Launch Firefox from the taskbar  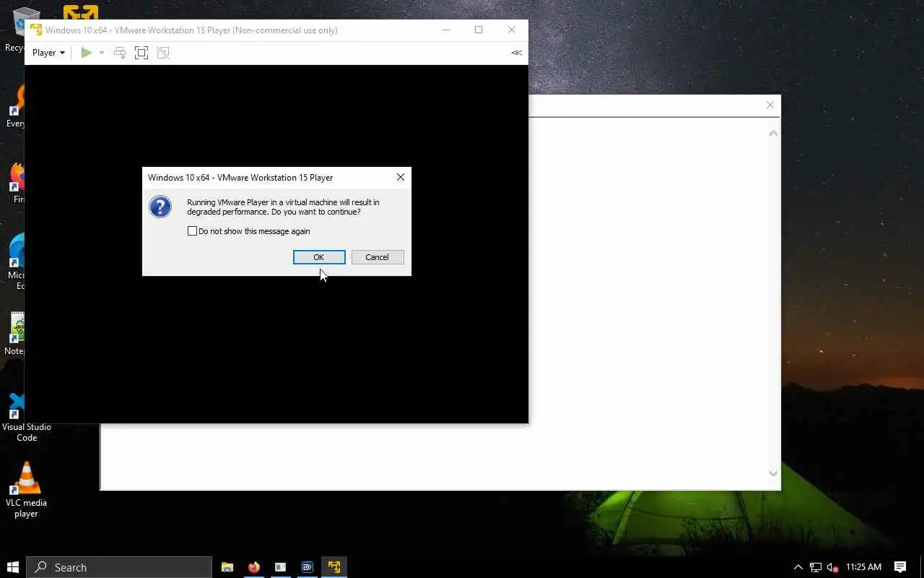[254, 567]
